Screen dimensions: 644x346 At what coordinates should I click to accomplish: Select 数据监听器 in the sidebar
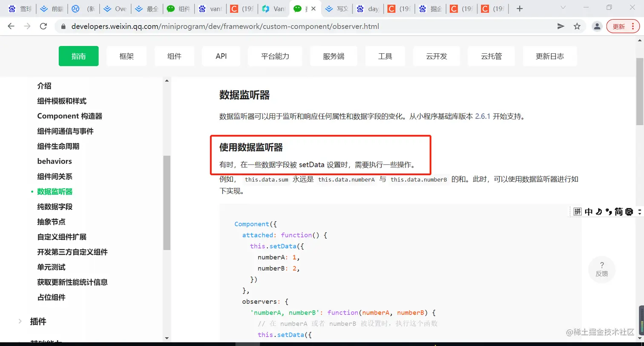(55, 192)
